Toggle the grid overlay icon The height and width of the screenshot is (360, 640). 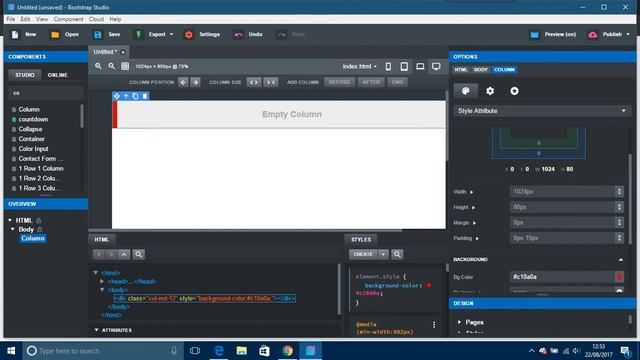125,66
